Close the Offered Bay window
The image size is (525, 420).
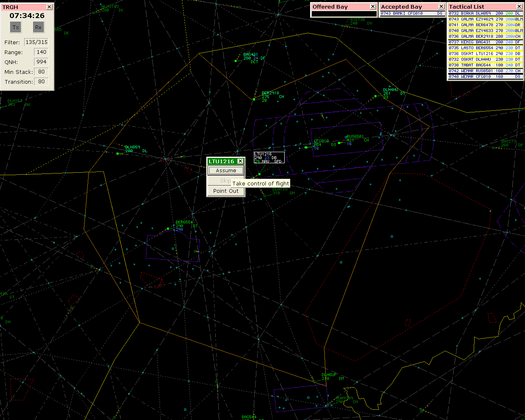pyautogui.click(x=373, y=7)
